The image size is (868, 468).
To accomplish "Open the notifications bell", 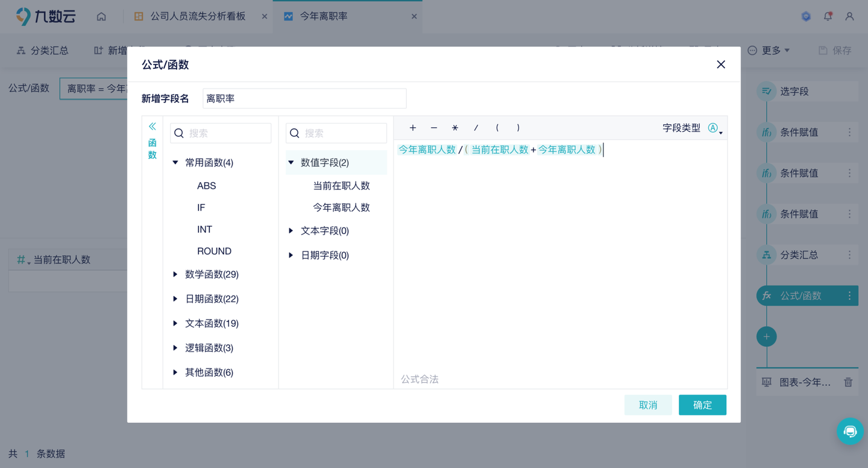I will [x=828, y=16].
